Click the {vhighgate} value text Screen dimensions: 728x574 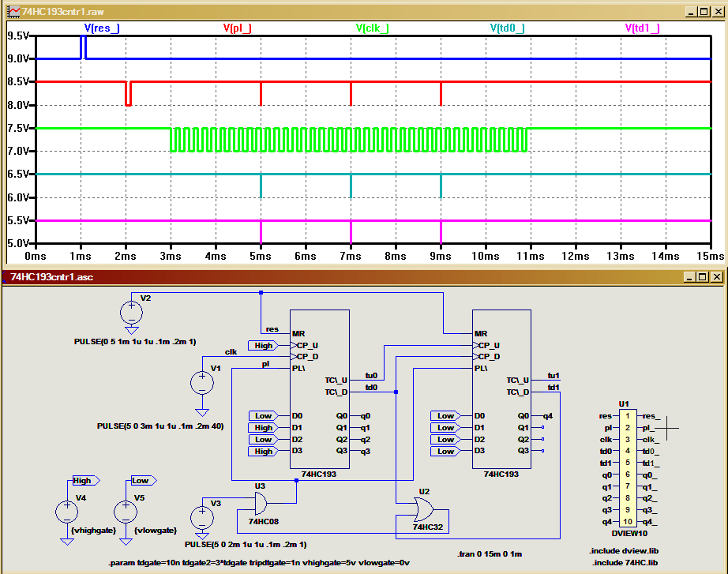(x=93, y=531)
